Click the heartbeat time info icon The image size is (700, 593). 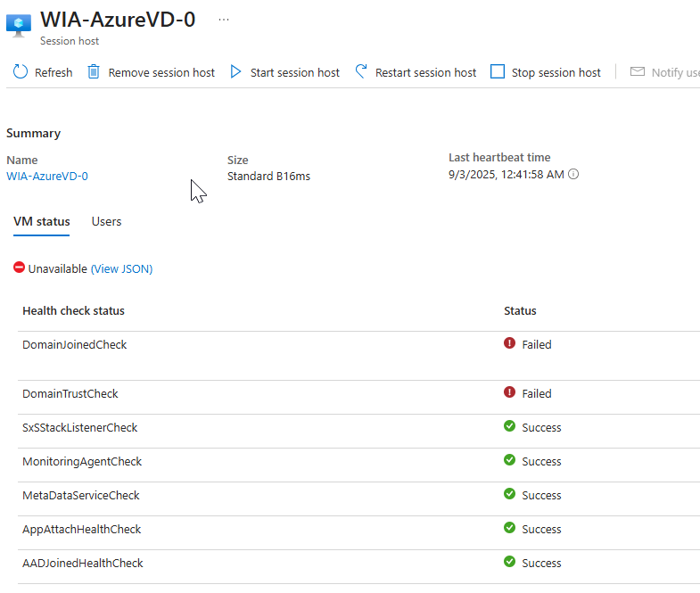pyautogui.click(x=573, y=174)
